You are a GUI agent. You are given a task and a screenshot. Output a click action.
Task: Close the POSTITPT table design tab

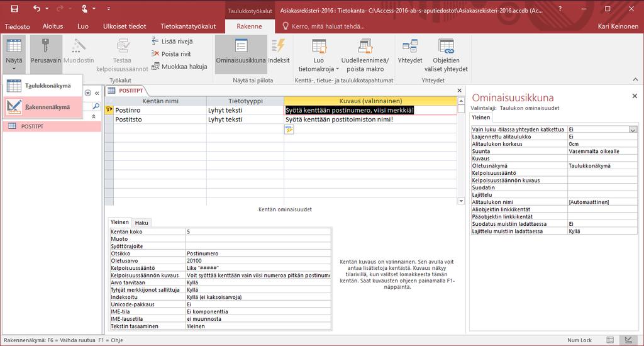[459, 91]
